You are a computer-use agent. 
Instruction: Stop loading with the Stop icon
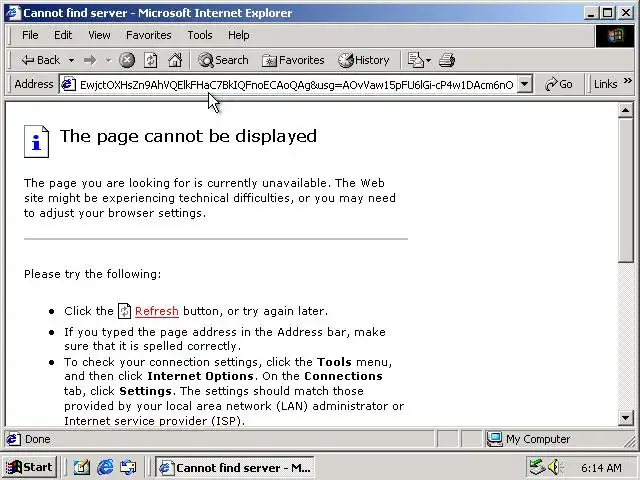point(127,60)
